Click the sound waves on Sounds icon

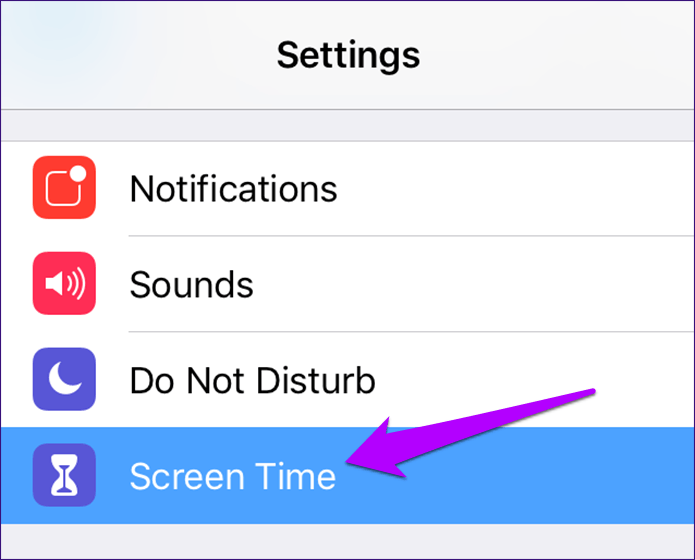pyautogui.click(x=76, y=283)
